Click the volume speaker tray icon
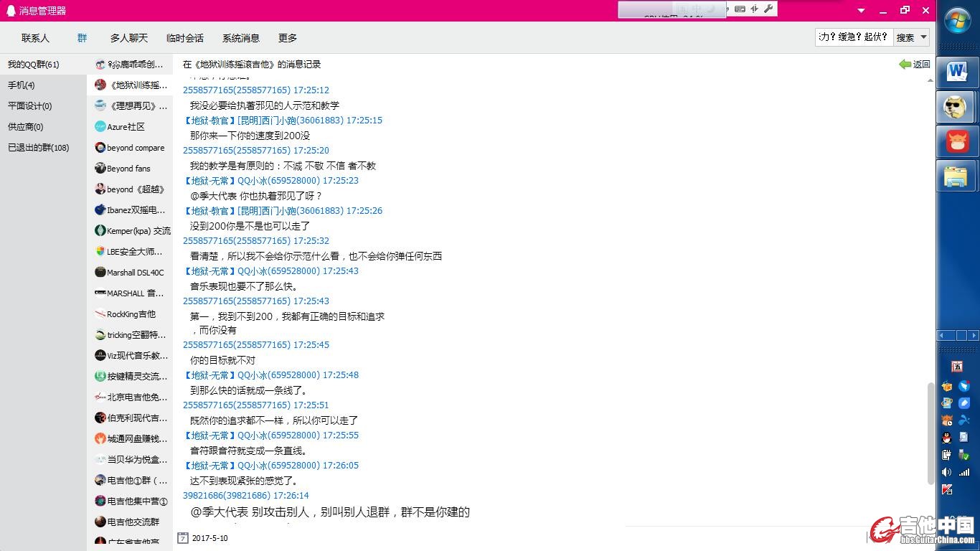Viewport: 980px width, 551px height. [947, 472]
